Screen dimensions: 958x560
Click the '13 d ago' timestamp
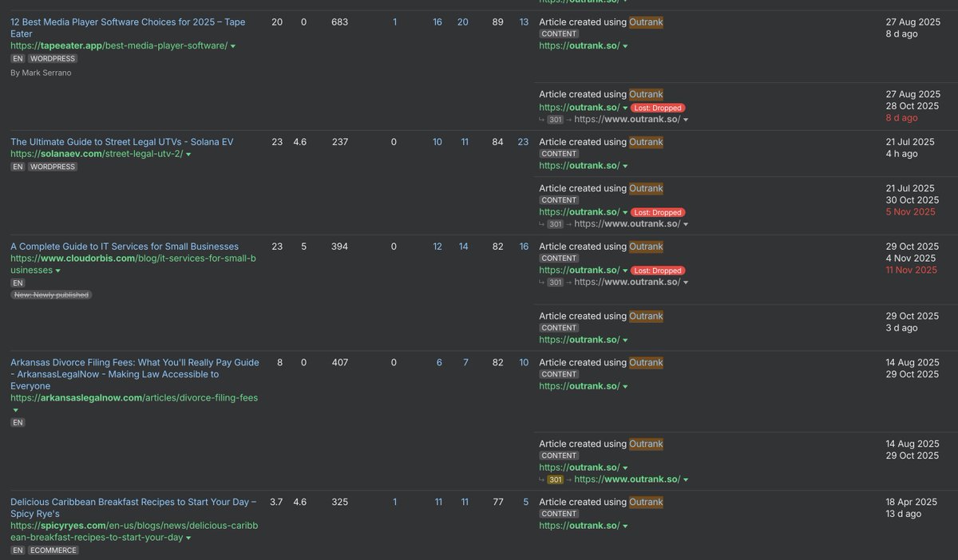[904, 514]
